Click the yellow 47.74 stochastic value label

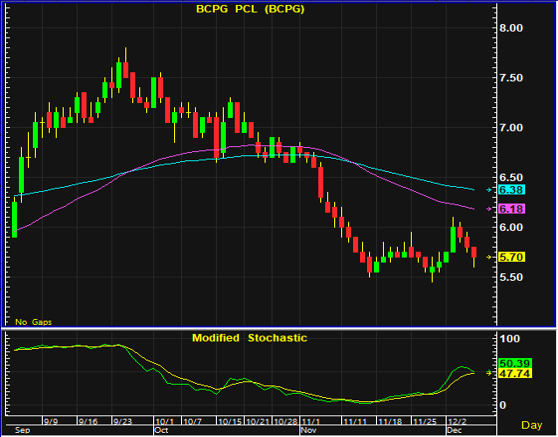click(x=515, y=373)
